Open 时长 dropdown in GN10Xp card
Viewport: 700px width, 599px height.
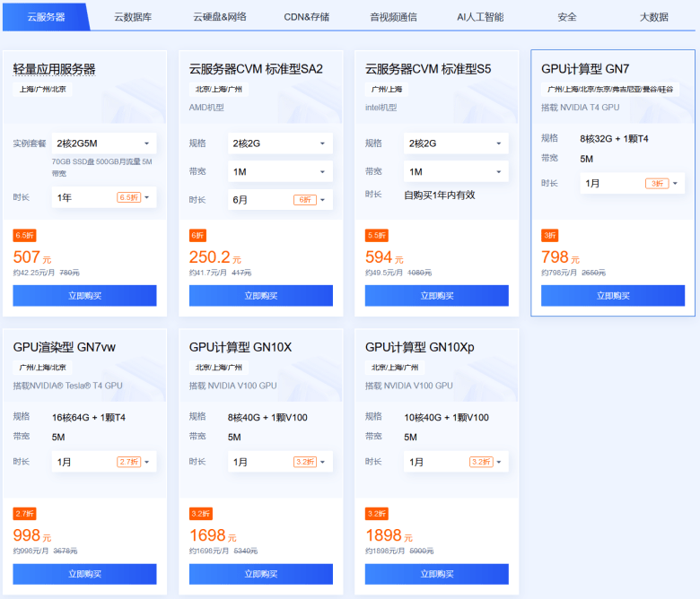(456, 462)
